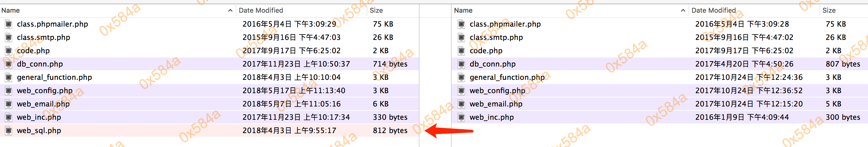Select class.smtp.php filename in left pane
This screenshot has width=868, height=147.
point(43,37)
